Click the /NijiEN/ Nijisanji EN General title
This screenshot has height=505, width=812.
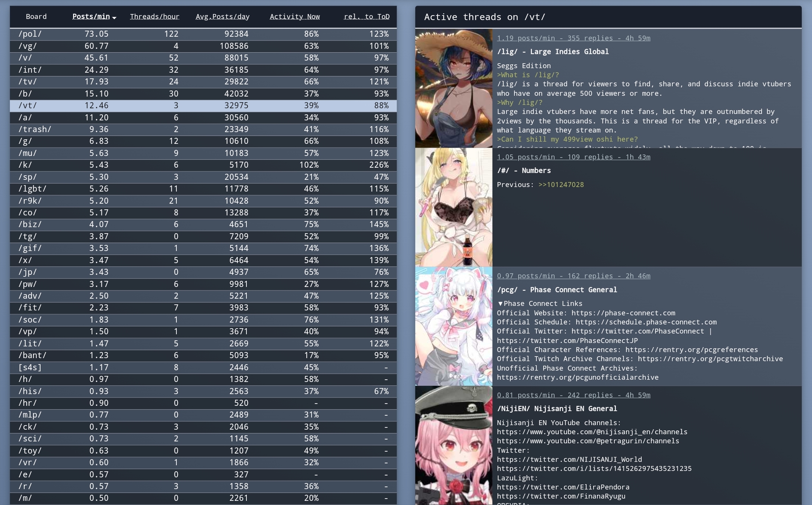click(557, 409)
